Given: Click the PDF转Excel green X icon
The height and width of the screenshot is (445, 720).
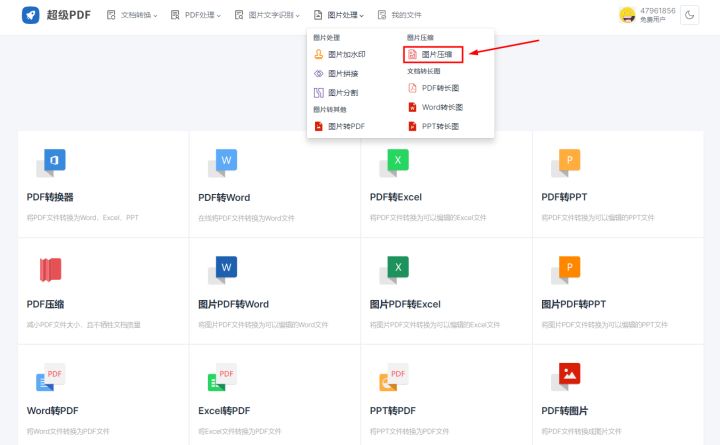Looking at the screenshot, I should click(394, 163).
